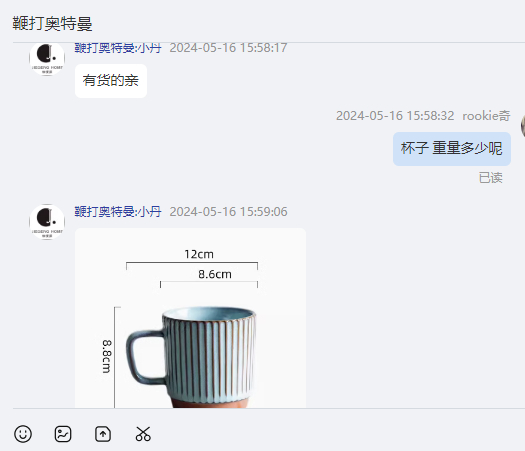The image size is (525, 451).
Task: Select the scissors screenshot tool
Action: click(143, 434)
